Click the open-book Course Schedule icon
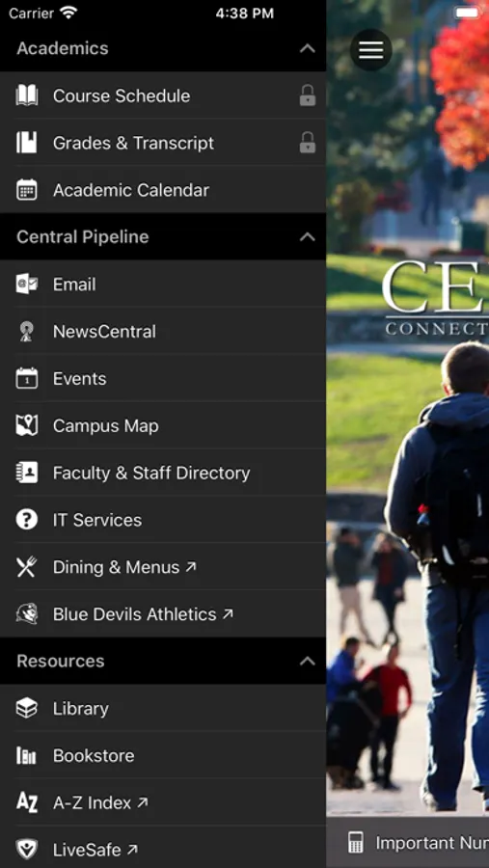489x868 pixels. pos(27,95)
